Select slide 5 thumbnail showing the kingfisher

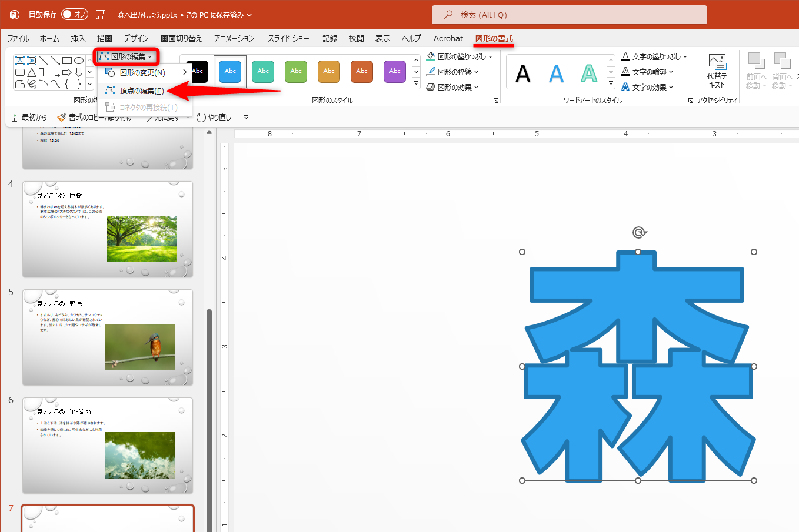(107, 337)
